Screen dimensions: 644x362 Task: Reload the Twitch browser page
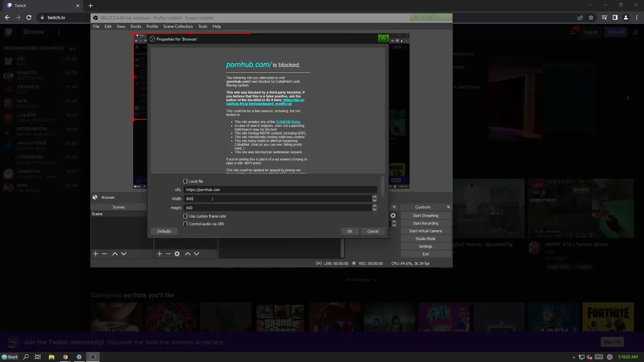[x=29, y=17]
